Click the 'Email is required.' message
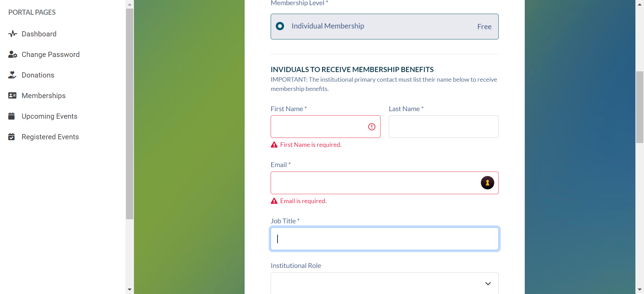 (x=303, y=201)
